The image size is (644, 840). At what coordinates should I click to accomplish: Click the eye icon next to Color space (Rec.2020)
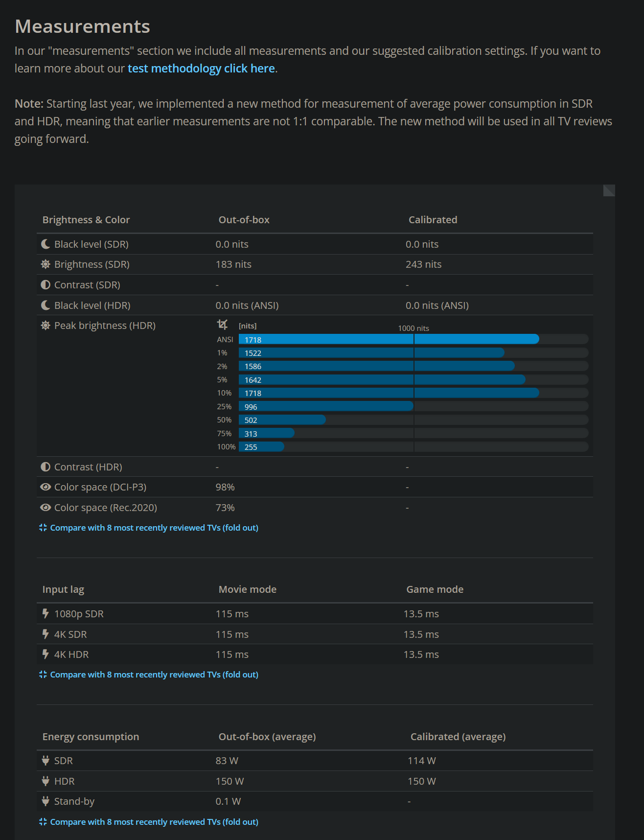46,508
